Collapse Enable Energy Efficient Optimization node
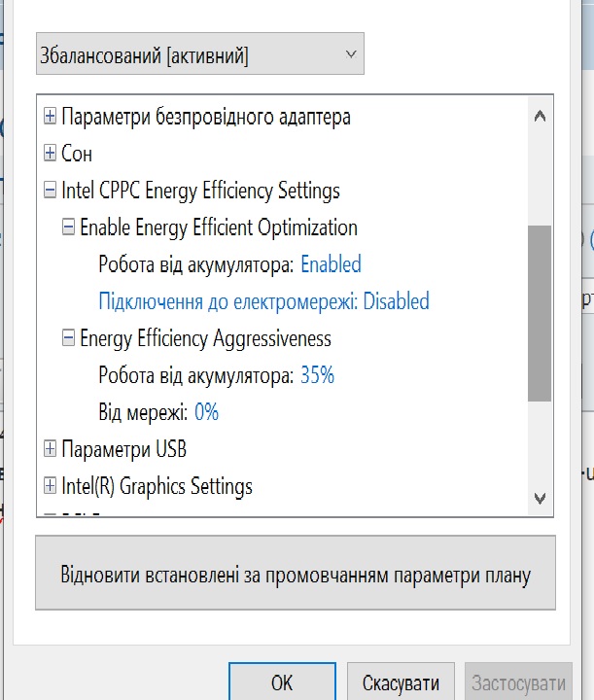Image resolution: width=594 pixels, height=700 pixels. pyautogui.click(x=69, y=228)
